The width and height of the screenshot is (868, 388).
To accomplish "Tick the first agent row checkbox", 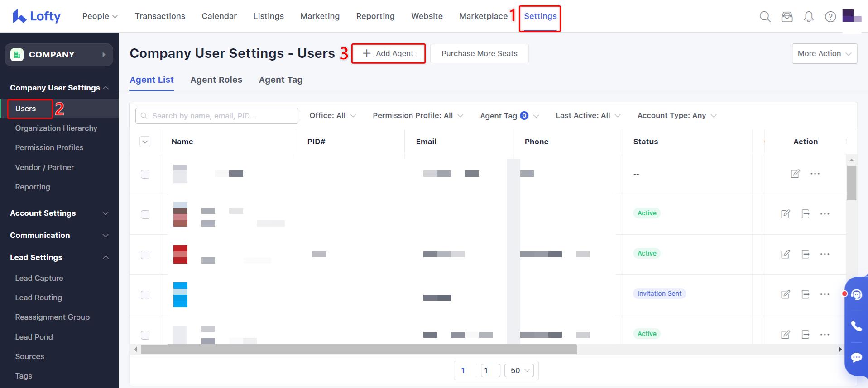I will point(145,174).
